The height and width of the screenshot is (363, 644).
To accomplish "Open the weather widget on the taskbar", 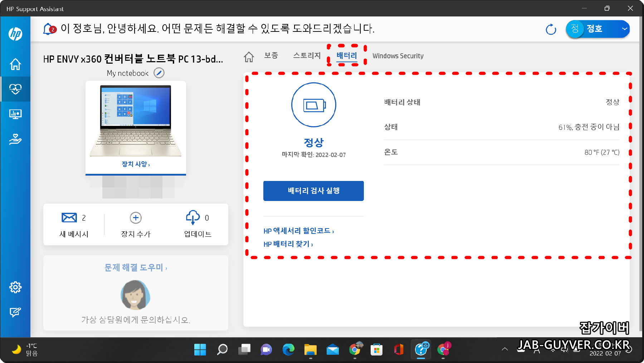I will (x=25, y=349).
